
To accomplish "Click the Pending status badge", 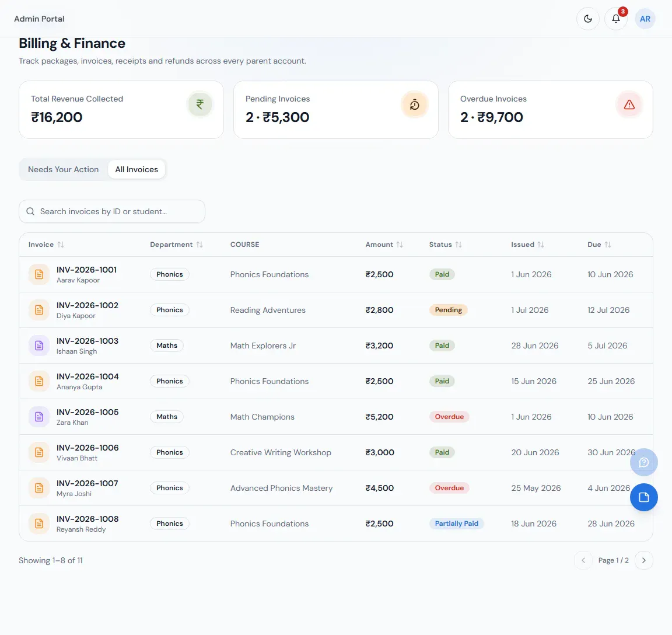I will (x=448, y=310).
